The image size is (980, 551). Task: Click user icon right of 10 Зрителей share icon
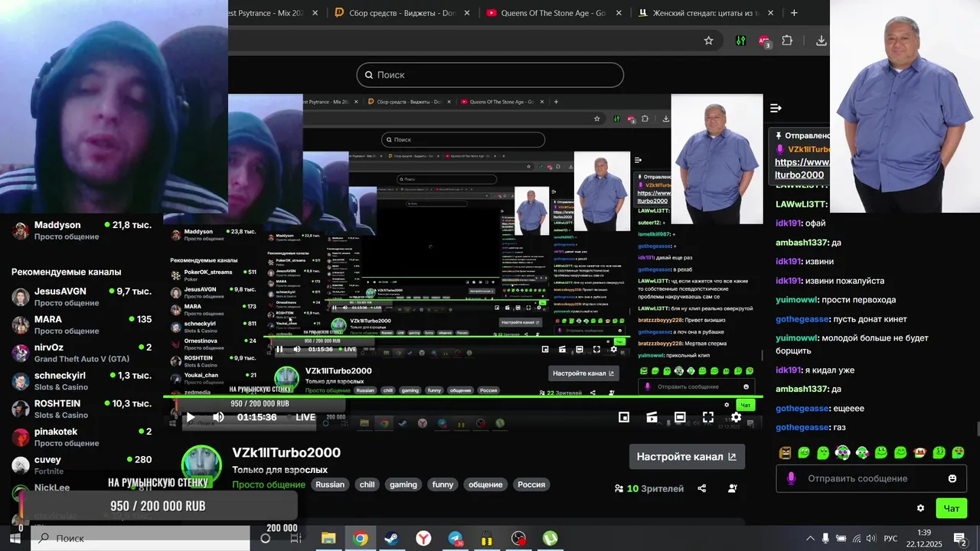(x=733, y=488)
